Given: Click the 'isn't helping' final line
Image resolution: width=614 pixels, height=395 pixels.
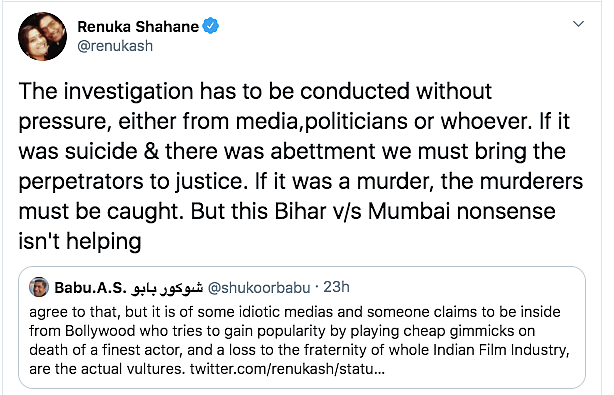Looking at the screenshot, I should click(80, 242).
